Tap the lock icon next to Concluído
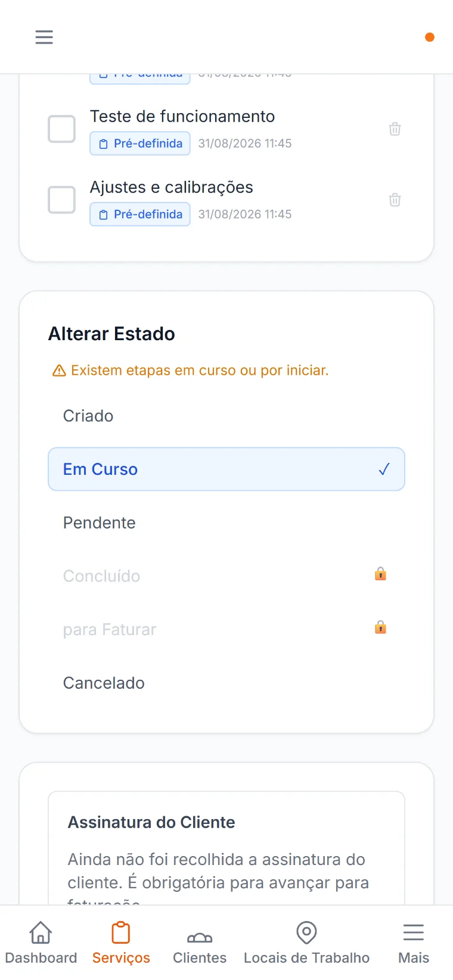This screenshot has width=453, height=980. [x=380, y=574]
